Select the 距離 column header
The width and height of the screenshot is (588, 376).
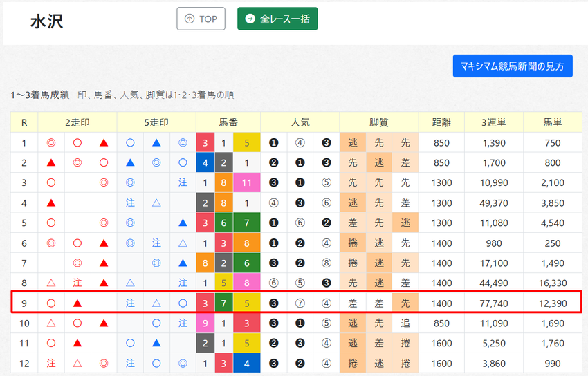tap(441, 122)
